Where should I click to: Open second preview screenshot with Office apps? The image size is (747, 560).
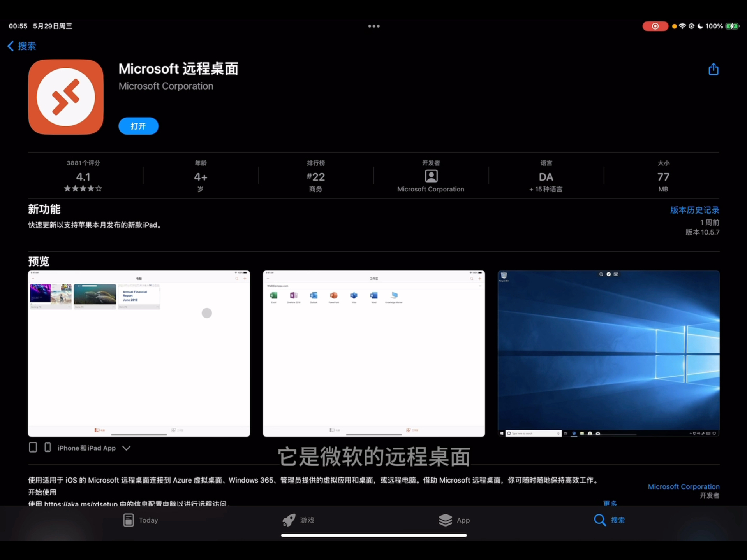[374, 353]
